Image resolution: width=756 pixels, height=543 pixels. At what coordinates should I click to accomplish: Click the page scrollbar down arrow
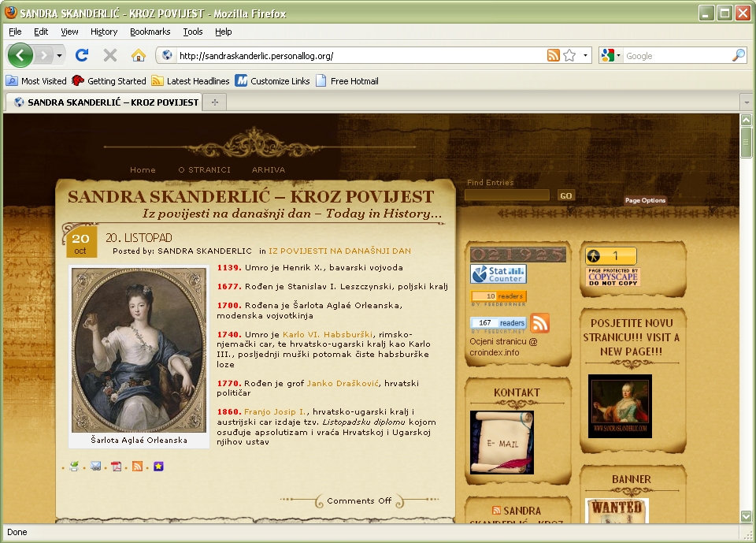click(747, 516)
